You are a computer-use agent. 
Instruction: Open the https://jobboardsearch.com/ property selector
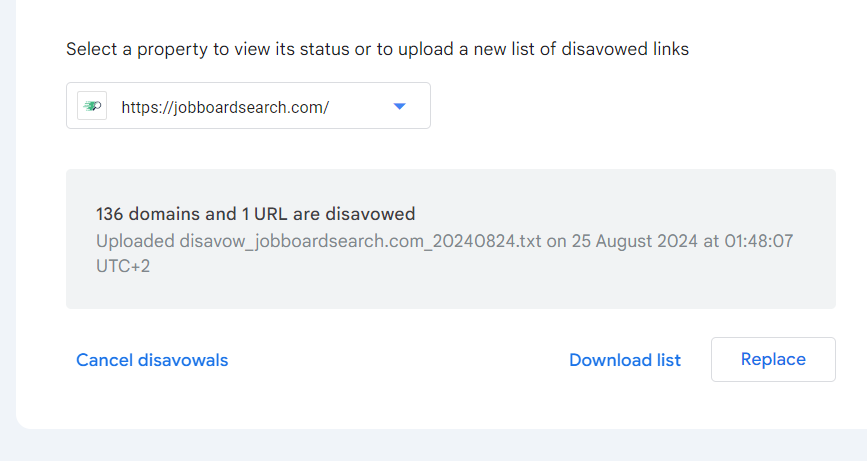coord(225,106)
